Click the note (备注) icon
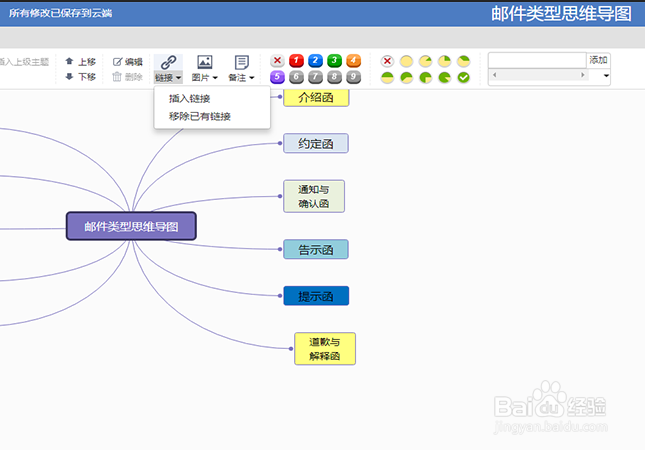The height and width of the screenshot is (450, 645). pos(241,63)
